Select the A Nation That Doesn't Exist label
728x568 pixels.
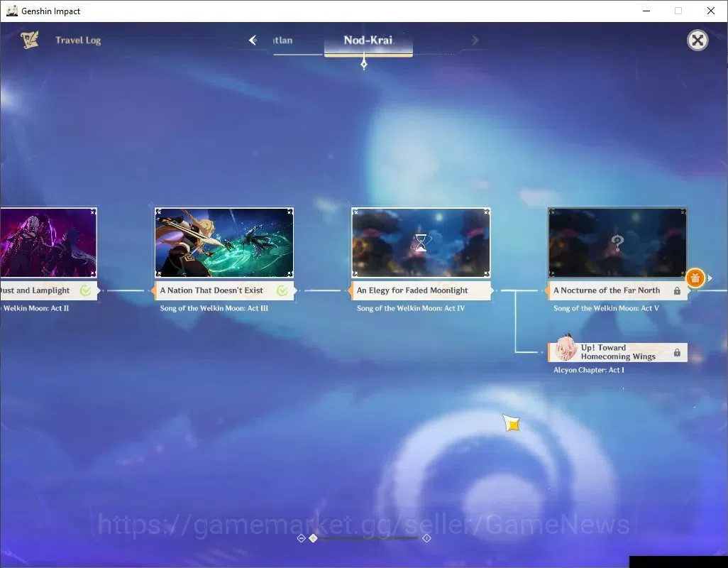224,290
